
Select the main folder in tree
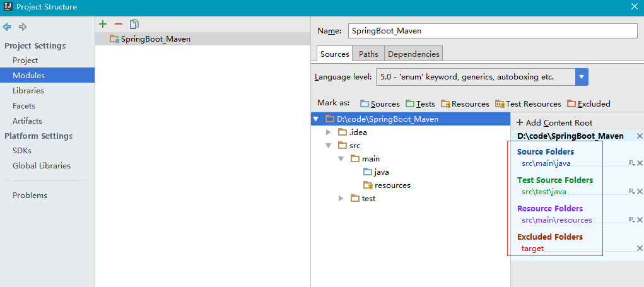click(x=365, y=159)
